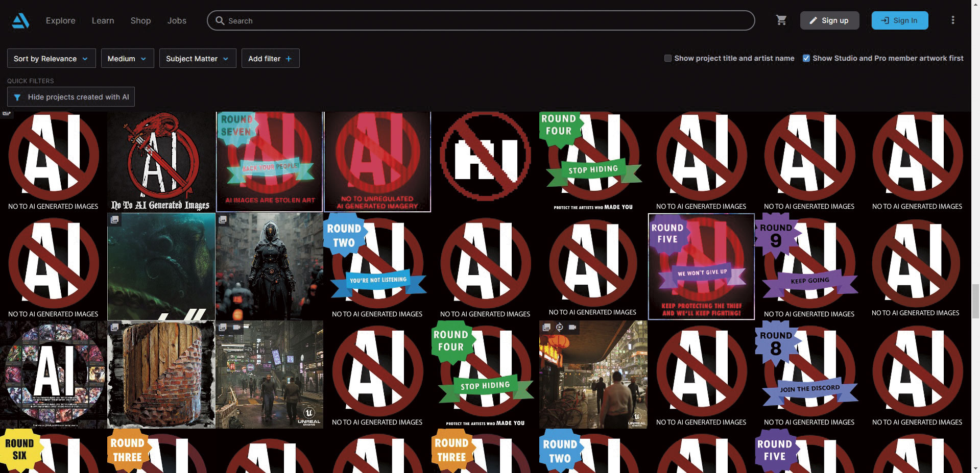Enable Show project title and artist name
The image size is (980, 473).
click(x=667, y=58)
